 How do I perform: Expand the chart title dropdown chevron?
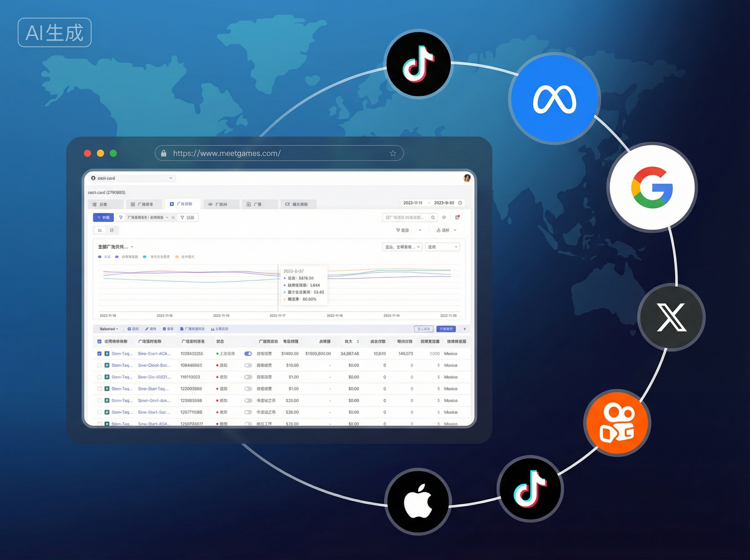pyautogui.click(x=132, y=247)
